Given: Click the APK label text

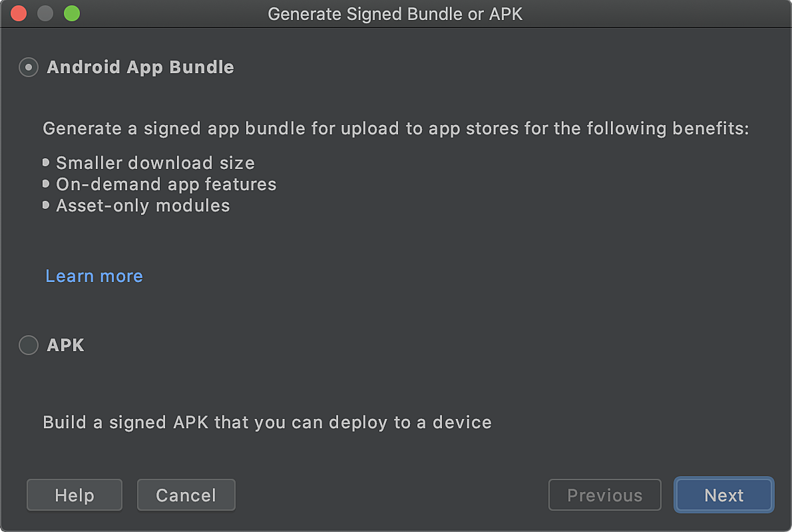Looking at the screenshot, I should pos(66,345).
